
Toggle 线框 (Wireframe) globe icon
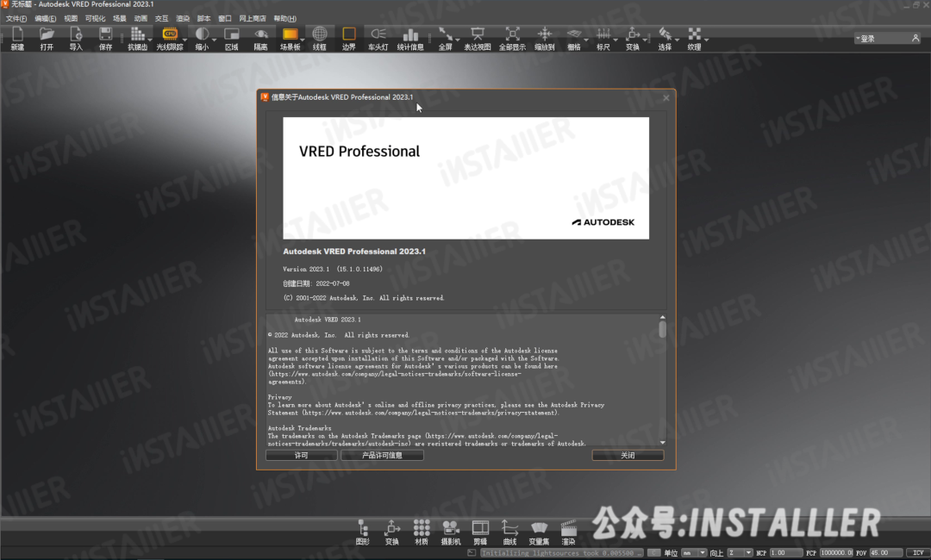320,39
